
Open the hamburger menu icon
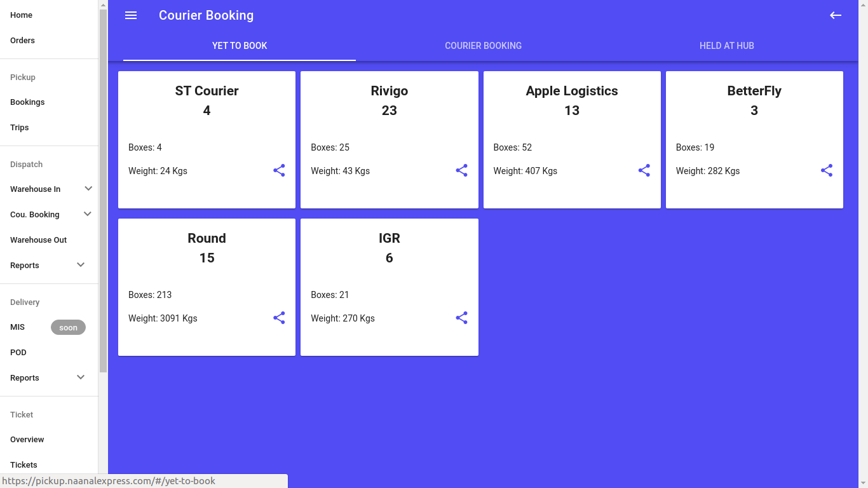pyautogui.click(x=131, y=15)
